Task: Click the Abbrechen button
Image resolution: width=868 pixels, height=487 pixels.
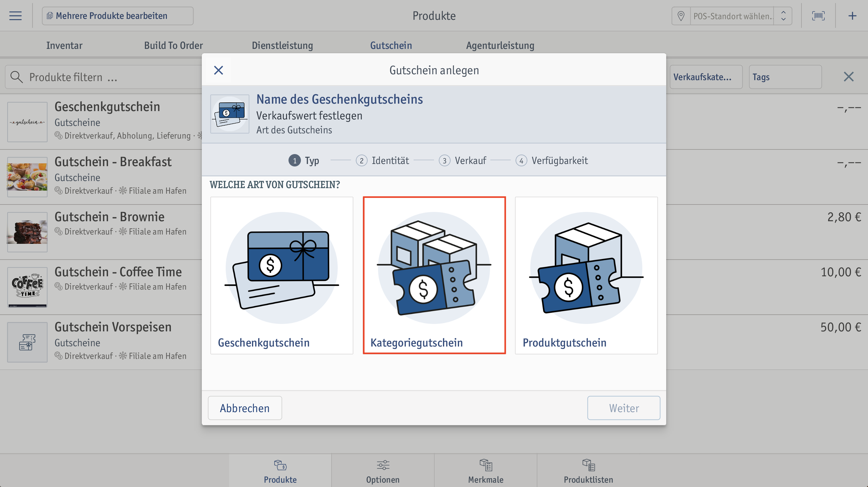Action: tap(245, 408)
